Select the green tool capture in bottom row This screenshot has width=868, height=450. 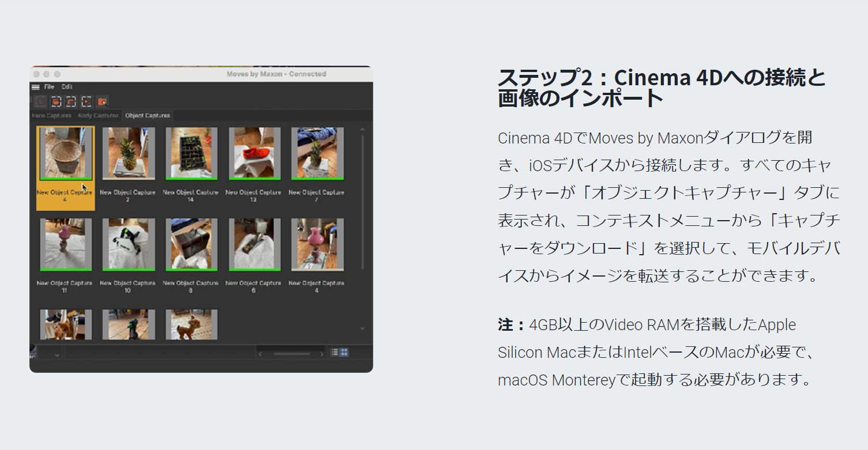[x=129, y=324]
